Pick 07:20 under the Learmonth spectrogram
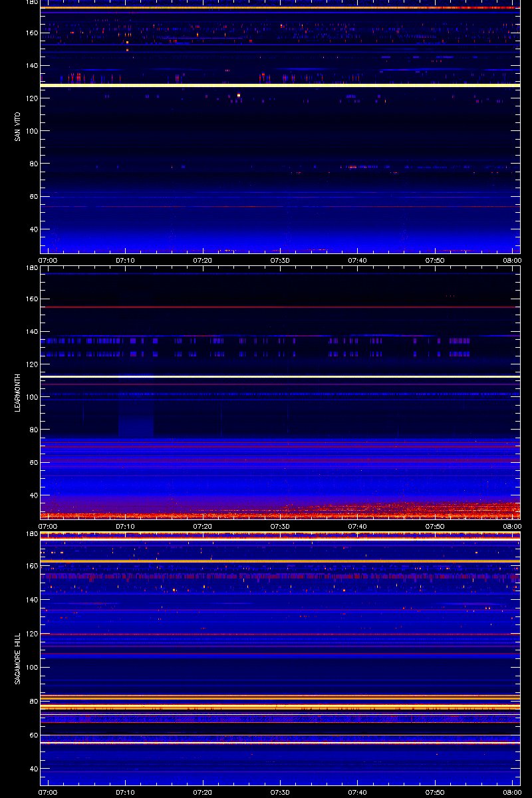 [203, 526]
